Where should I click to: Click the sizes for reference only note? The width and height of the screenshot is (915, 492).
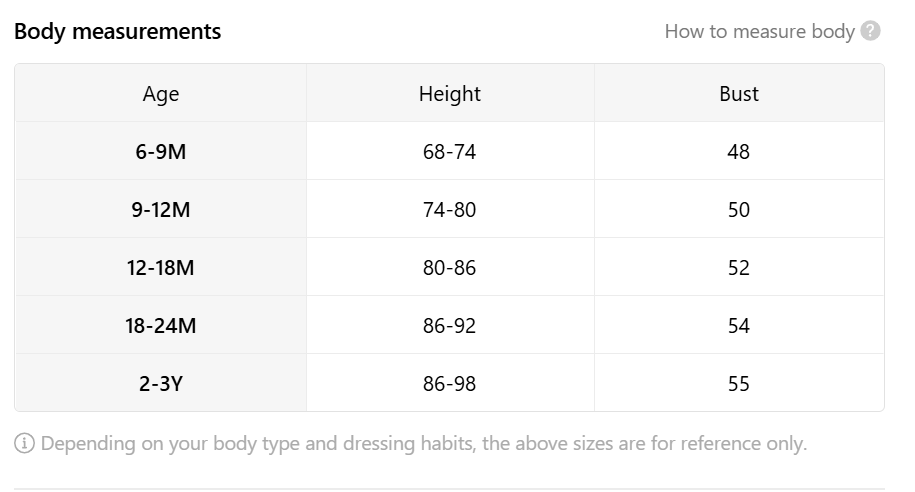coord(424,444)
